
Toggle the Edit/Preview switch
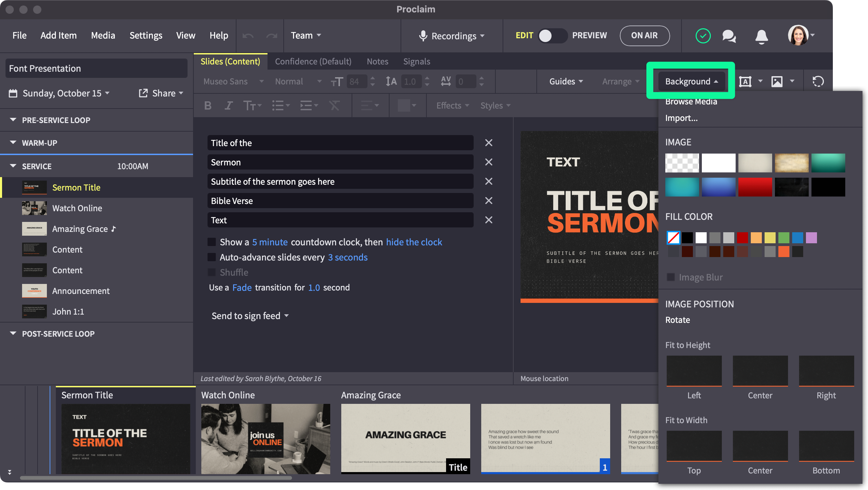pyautogui.click(x=552, y=36)
